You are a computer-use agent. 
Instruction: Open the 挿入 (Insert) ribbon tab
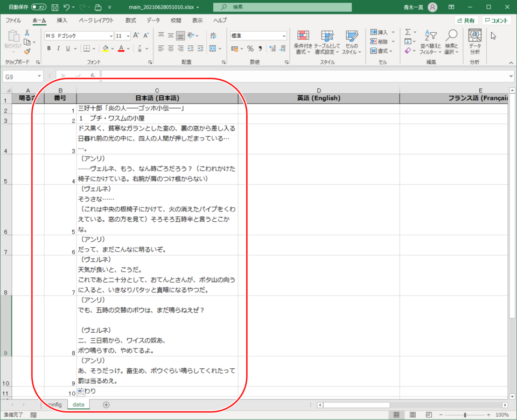62,20
